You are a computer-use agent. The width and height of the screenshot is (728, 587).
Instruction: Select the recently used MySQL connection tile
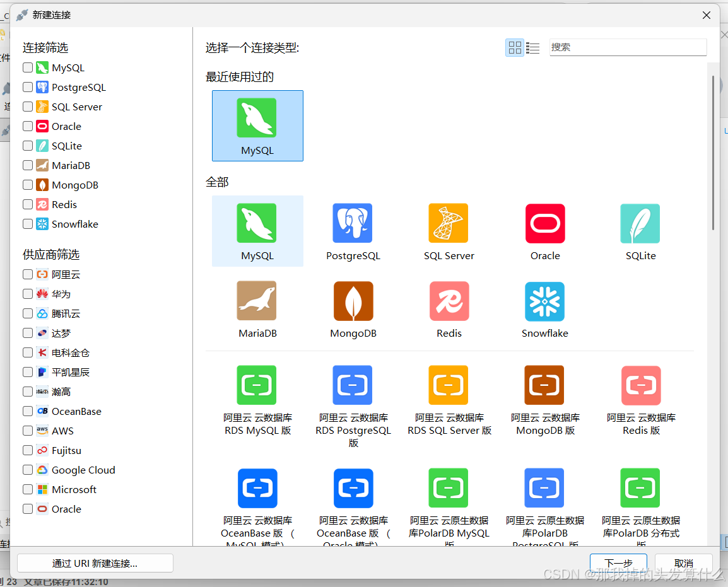[x=257, y=125]
